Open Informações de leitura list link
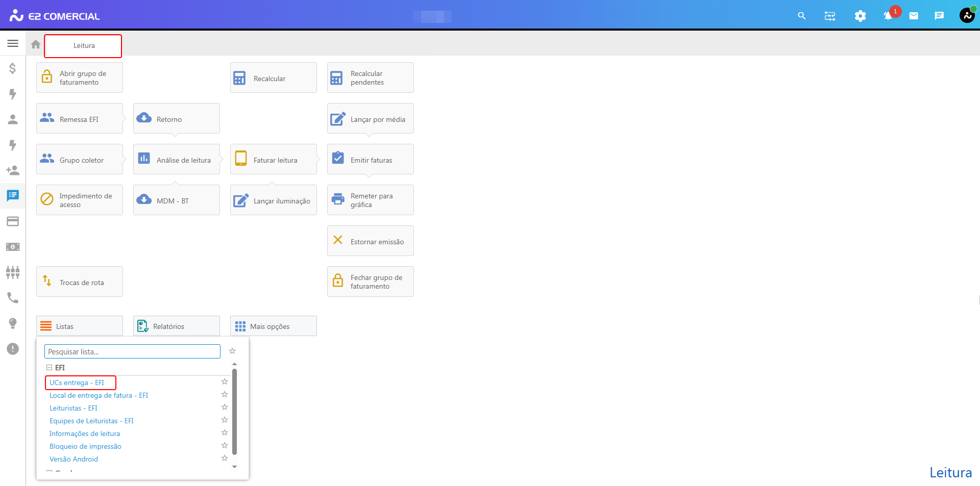 point(85,433)
